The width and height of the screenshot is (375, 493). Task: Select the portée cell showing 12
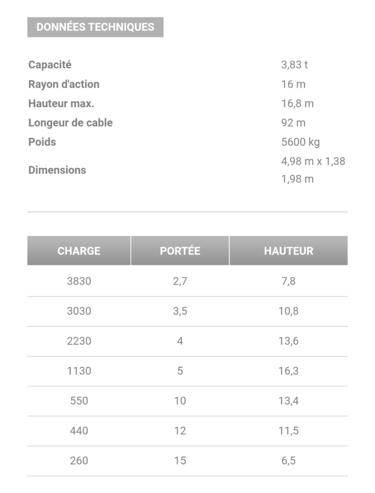click(x=180, y=431)
